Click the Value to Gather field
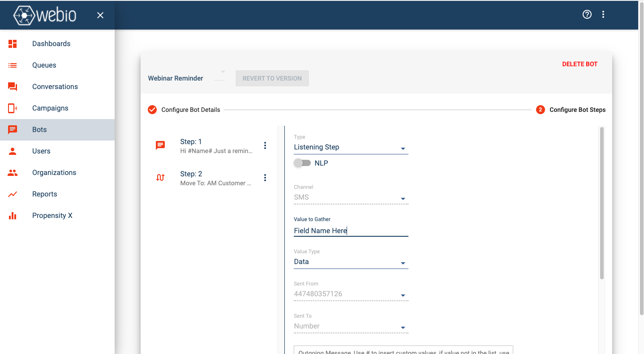Screen dimensions: 644x354 (x=351, y=231)
